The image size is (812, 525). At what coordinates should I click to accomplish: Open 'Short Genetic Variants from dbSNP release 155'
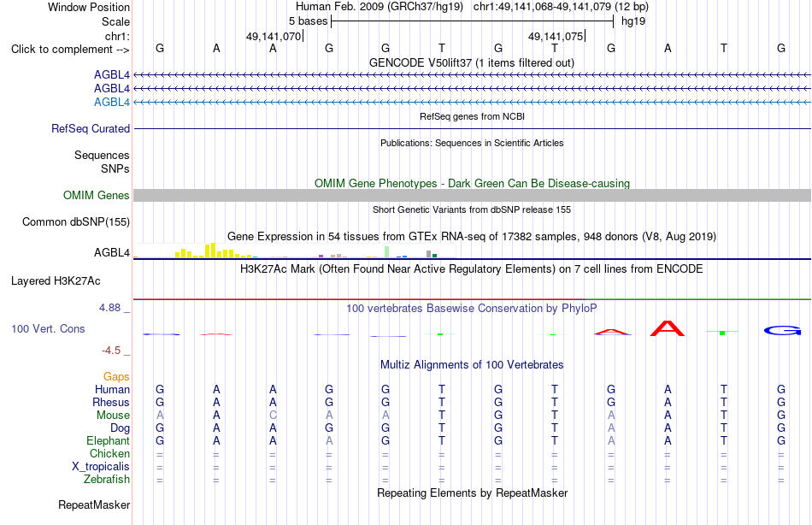pyautogui.click(x=472, y=209)
